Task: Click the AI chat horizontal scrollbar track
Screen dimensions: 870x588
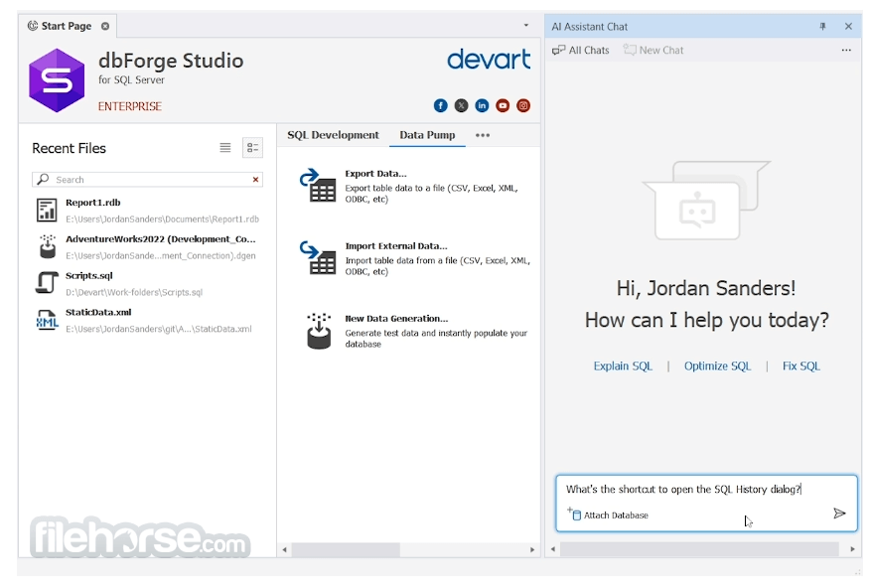Action: click(x=699, y=549)
